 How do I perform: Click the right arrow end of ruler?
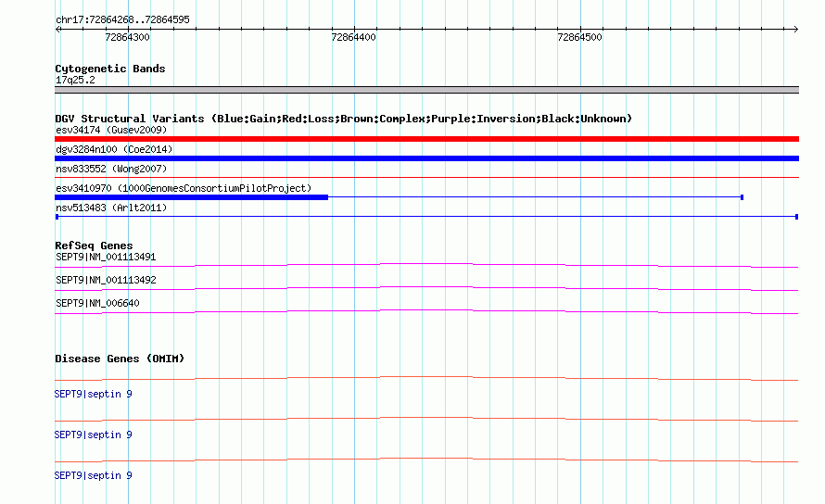[x=796, y=29]
